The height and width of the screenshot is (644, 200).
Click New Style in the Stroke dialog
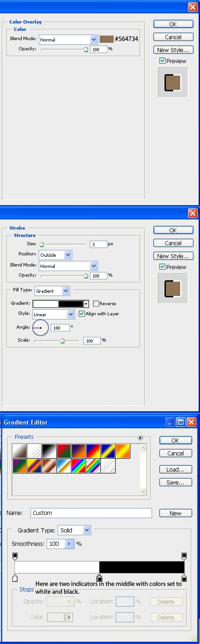[x=173, y=256]
